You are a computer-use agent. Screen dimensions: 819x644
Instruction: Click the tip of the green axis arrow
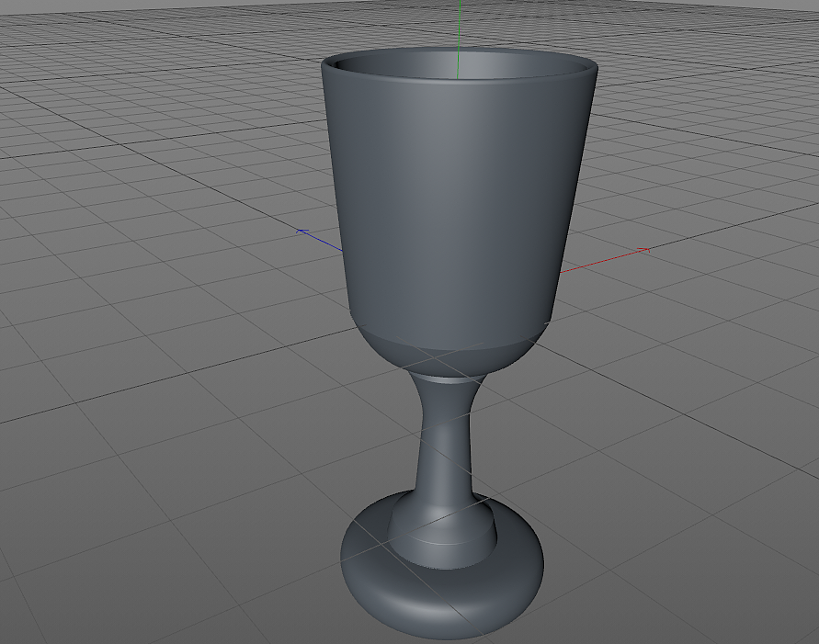tap(457, 3)
